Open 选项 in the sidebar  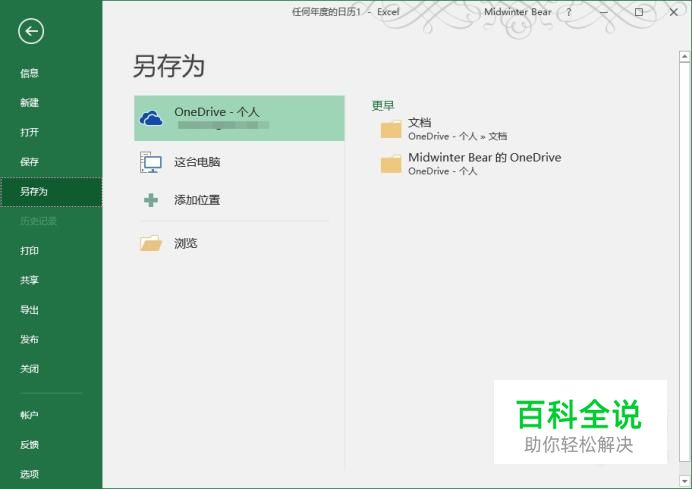pos(51,474)
